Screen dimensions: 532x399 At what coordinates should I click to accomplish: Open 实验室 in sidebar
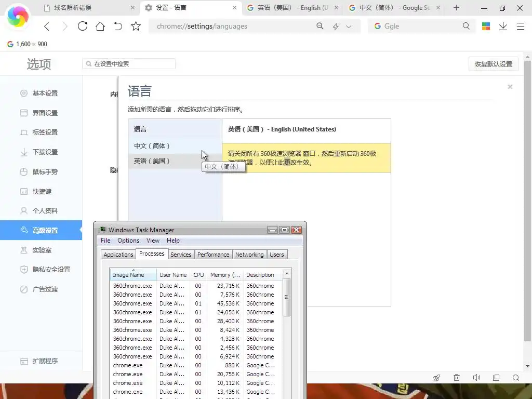41,250
